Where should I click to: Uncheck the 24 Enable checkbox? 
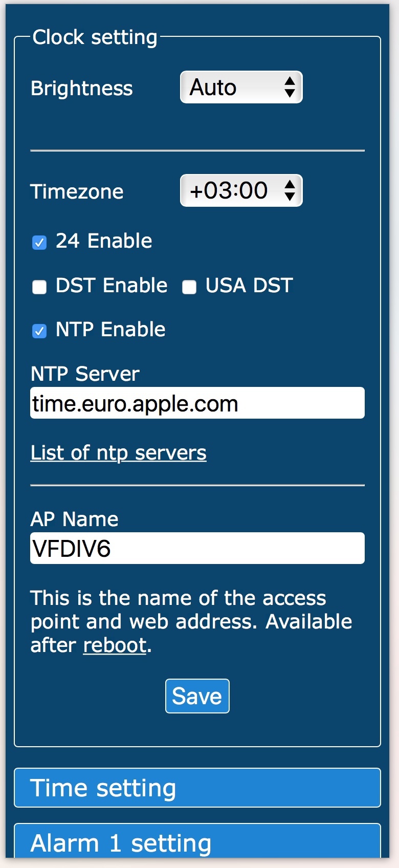pos(39,242)
